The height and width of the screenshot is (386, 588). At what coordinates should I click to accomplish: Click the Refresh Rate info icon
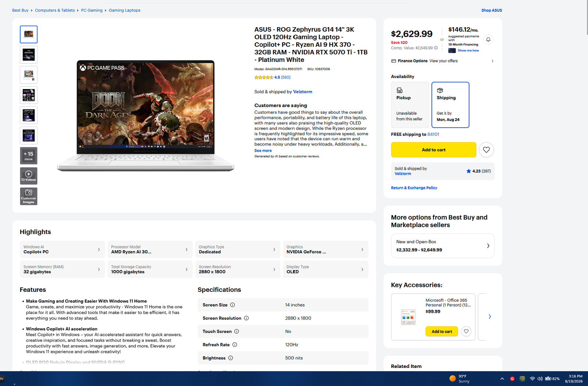click(x=234, y=345)
